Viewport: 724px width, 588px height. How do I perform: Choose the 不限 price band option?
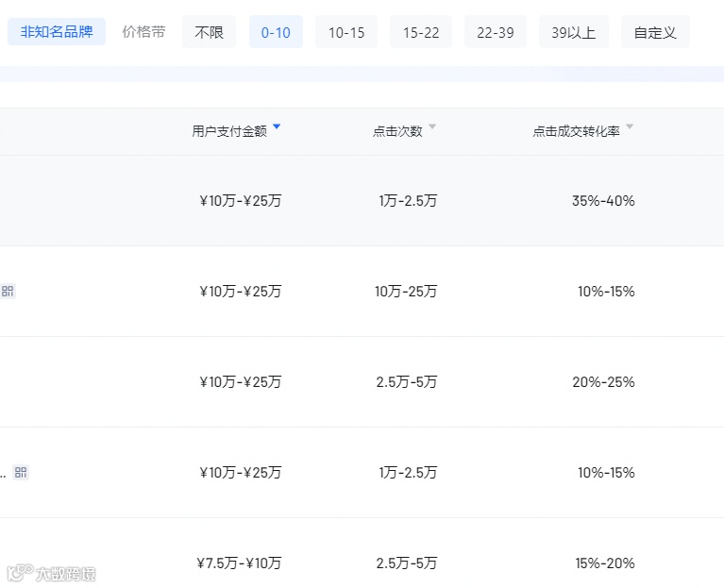pos(209,32)
